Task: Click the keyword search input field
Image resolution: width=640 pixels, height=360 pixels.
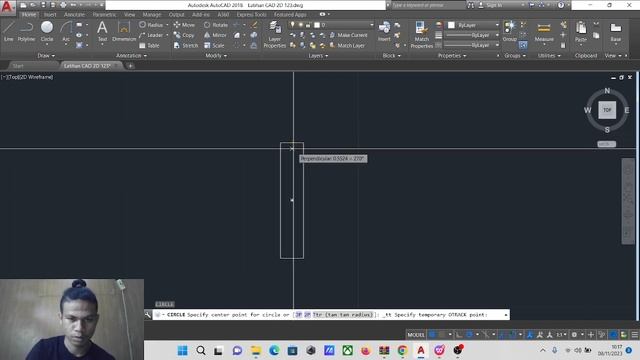Action: pos(428,5)
